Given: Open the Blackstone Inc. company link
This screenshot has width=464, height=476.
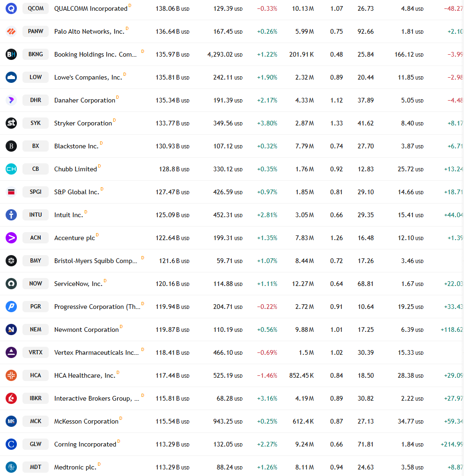Looking at the screenshot, I should point(76,146).
